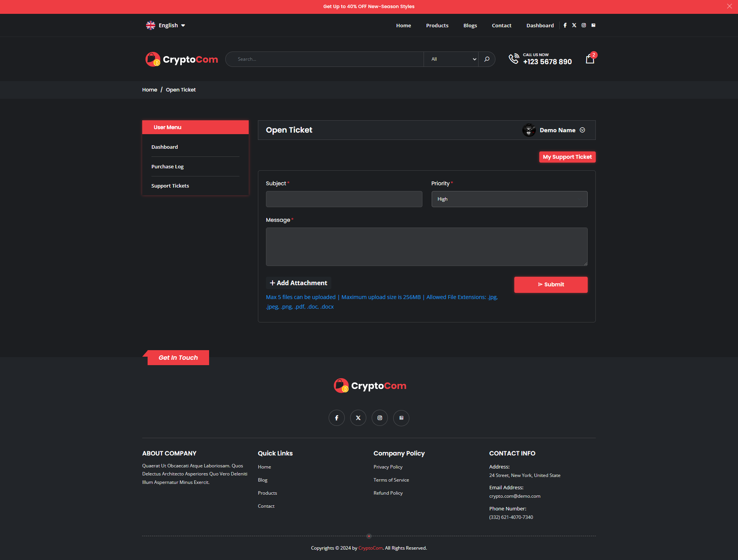Click the footer X circle icon
The image size is (738, 560).
(x=358, y=418)
